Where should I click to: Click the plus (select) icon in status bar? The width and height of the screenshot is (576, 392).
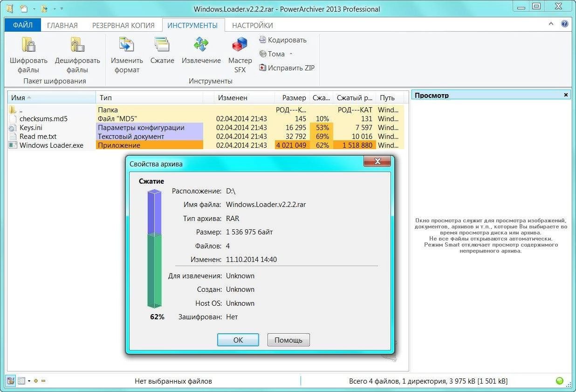(36, 381)
